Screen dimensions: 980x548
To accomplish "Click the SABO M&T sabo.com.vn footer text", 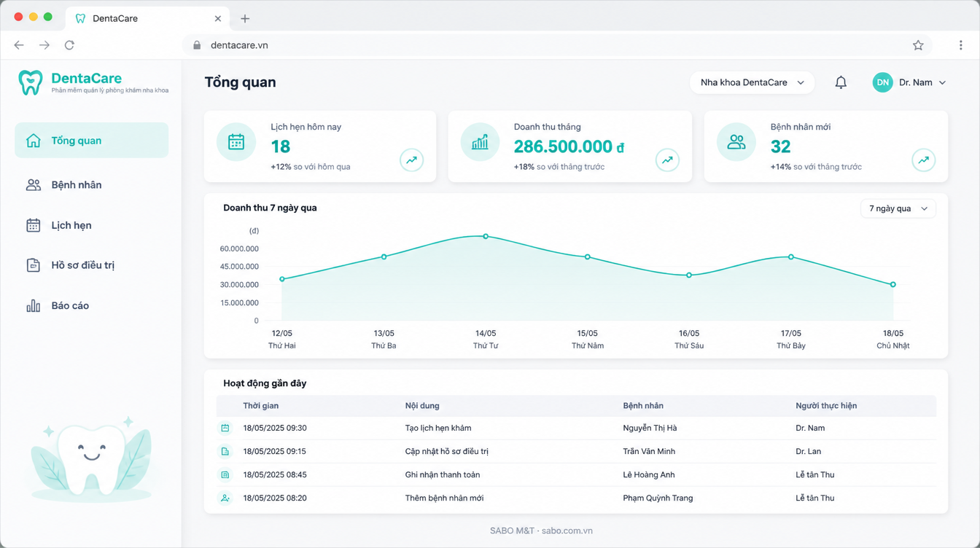I will pyautogui.click(x=541, y=531).
